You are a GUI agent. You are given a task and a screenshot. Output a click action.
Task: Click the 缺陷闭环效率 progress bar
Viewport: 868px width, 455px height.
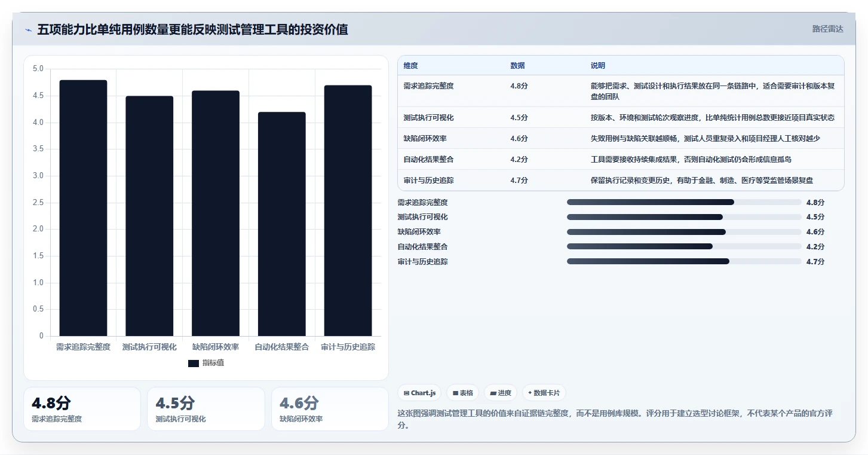click(x=684, y=232)
